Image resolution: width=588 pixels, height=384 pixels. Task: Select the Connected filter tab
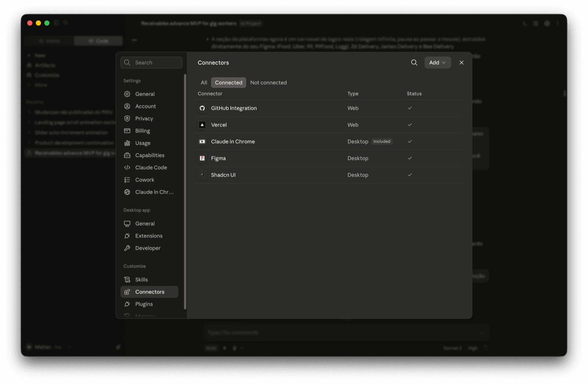click(229, 83)
